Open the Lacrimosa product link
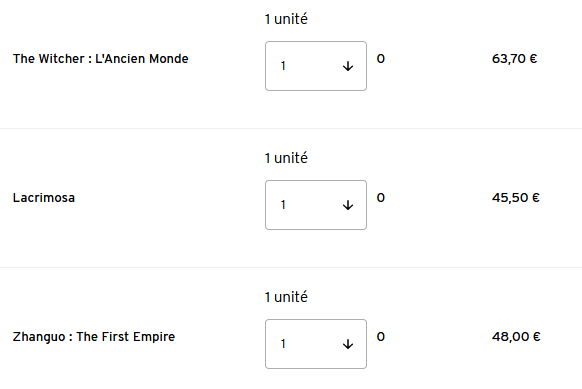 point(44,198)
